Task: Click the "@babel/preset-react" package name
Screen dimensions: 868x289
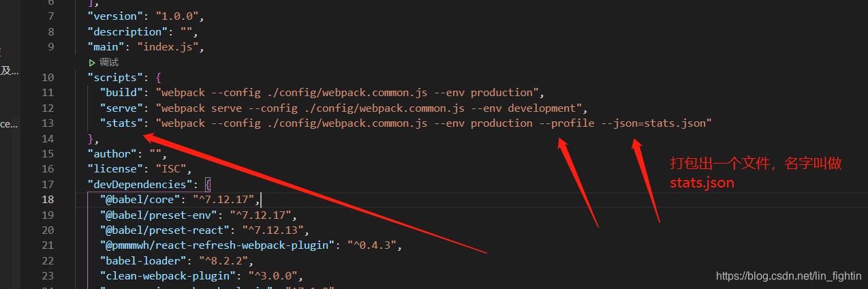Action: (x=165, y=230)
